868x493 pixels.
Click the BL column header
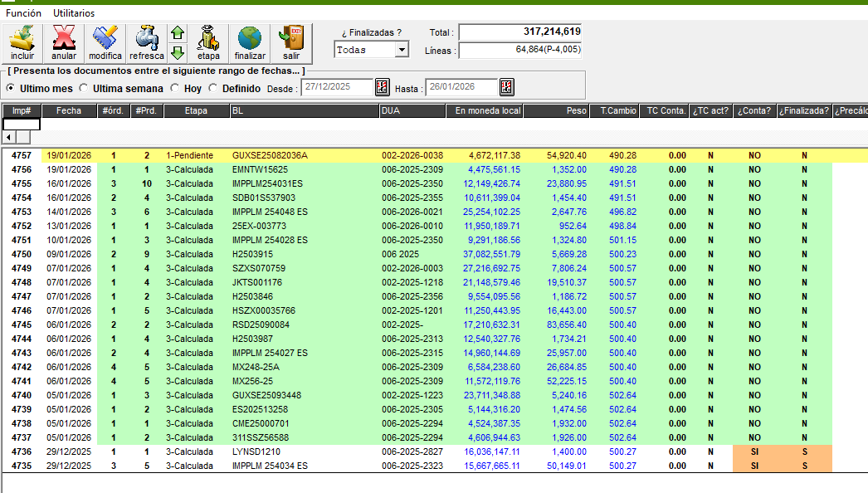pyautogui.click(x=305, y=110)
